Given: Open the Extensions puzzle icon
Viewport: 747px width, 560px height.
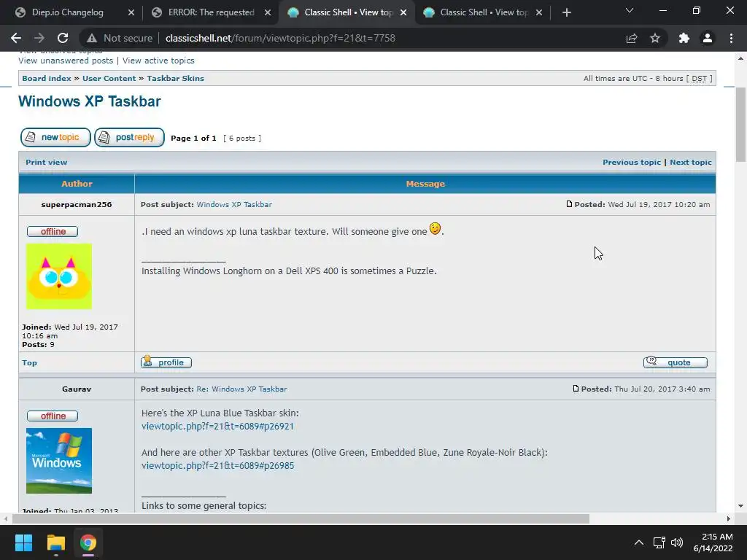Looking at the screenshot, I should (x=684, y=38).
